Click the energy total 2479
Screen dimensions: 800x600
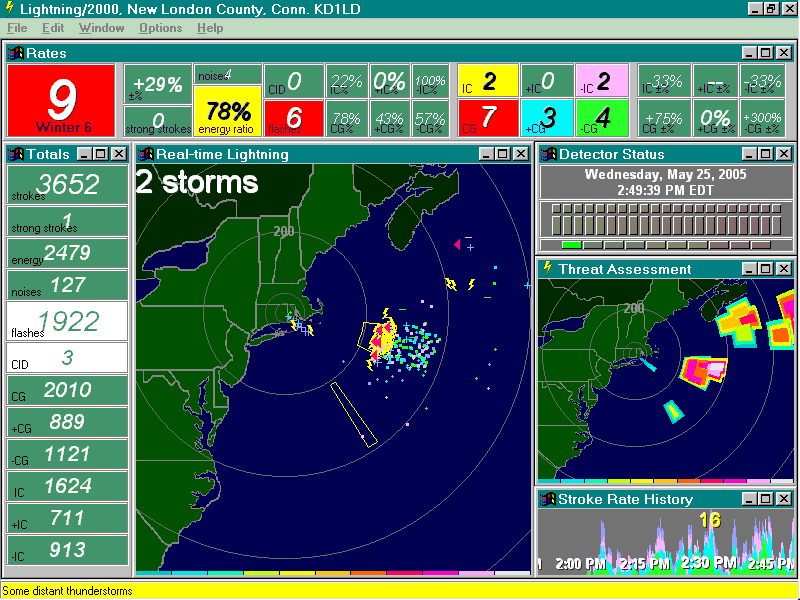point(67,253)
